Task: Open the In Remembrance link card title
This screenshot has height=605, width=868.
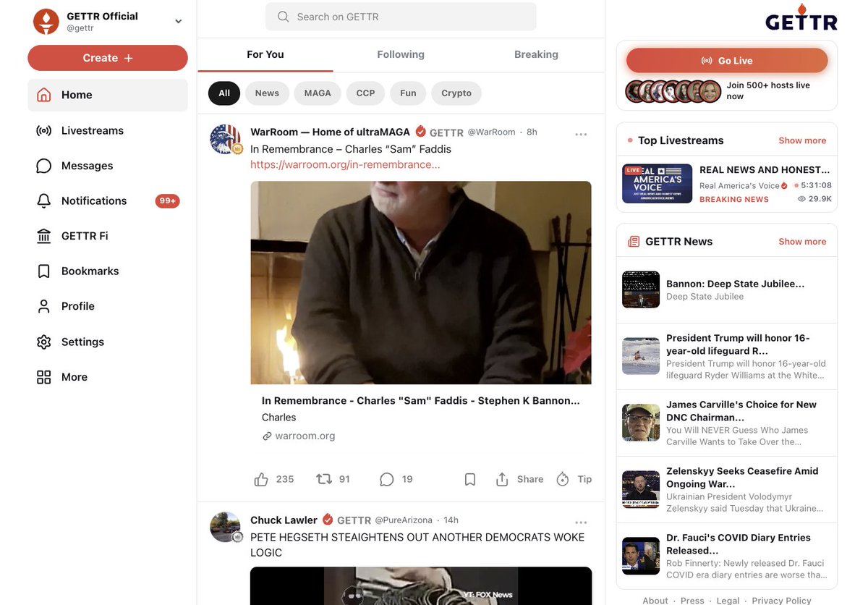Action: [x=421, y=400]
